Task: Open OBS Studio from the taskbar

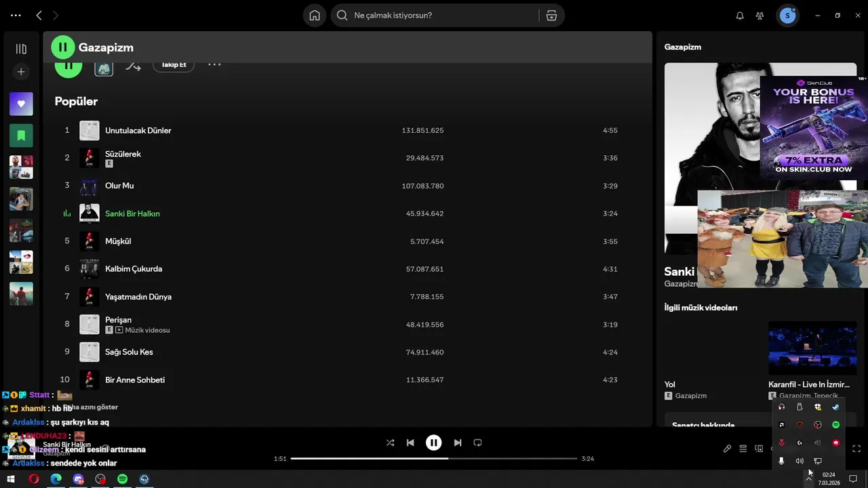Action: point(101,479)
